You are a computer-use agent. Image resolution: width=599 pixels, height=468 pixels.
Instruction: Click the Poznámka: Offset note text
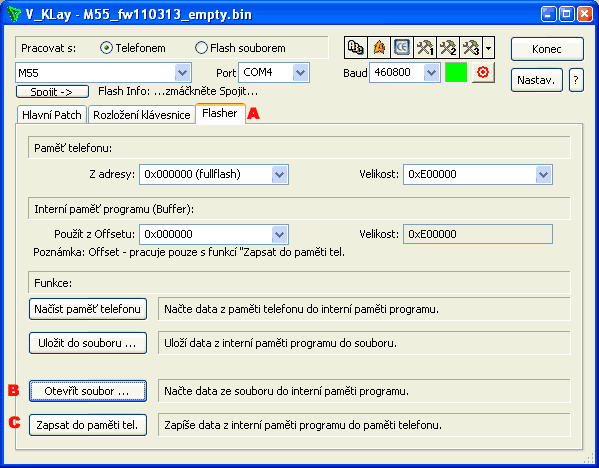coord(189,253)
